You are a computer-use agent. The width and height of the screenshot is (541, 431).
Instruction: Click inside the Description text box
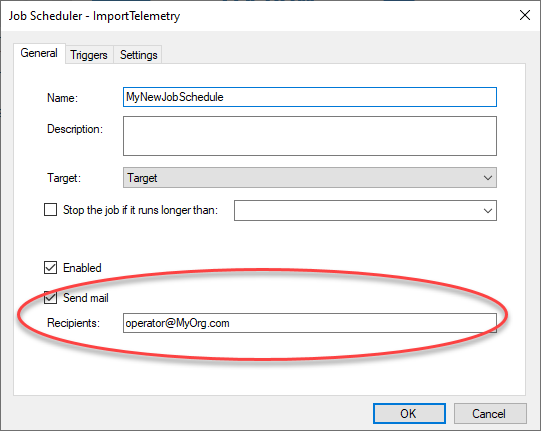click(309, 136)
